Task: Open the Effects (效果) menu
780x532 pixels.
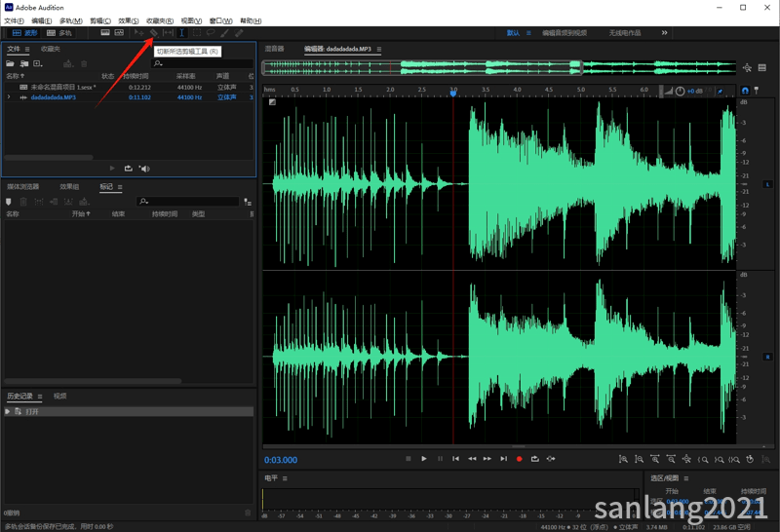Action: click(x=129, y=20)
